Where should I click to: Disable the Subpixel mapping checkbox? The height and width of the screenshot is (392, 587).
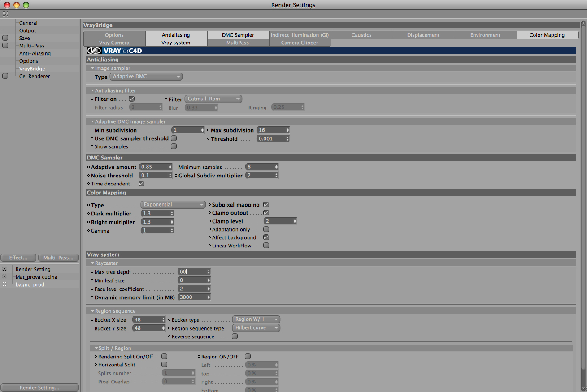[266, 204]
